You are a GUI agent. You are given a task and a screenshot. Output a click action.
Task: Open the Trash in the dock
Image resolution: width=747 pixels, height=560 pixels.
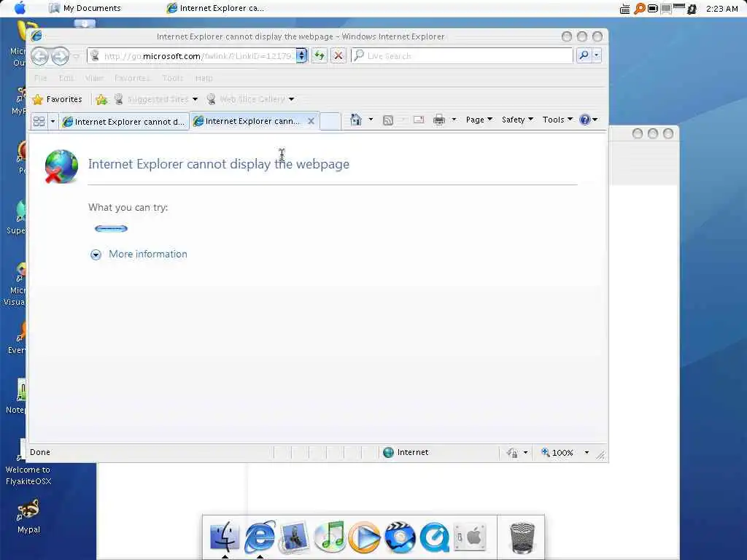(x=522, y=537)
